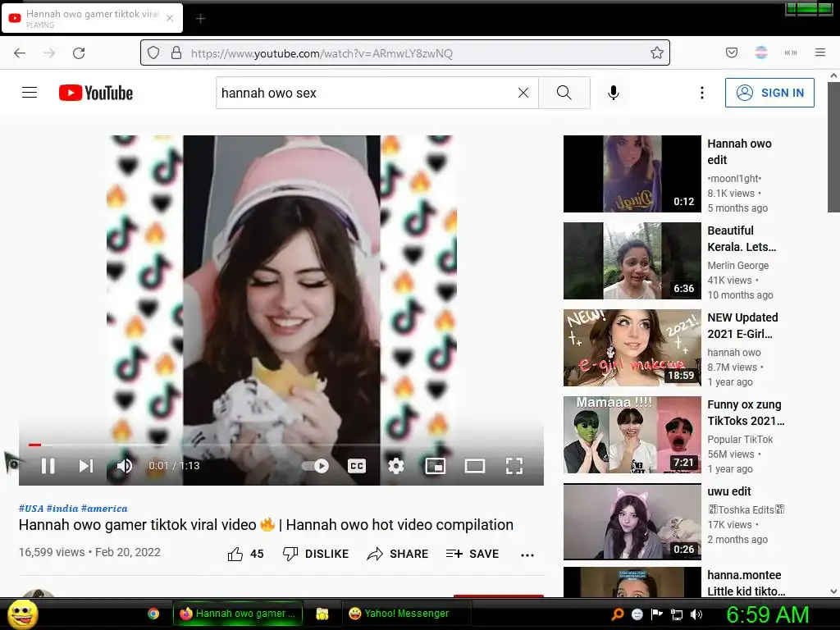Enter full screen mode
The image size is (840, 630).
coord(514,466)
